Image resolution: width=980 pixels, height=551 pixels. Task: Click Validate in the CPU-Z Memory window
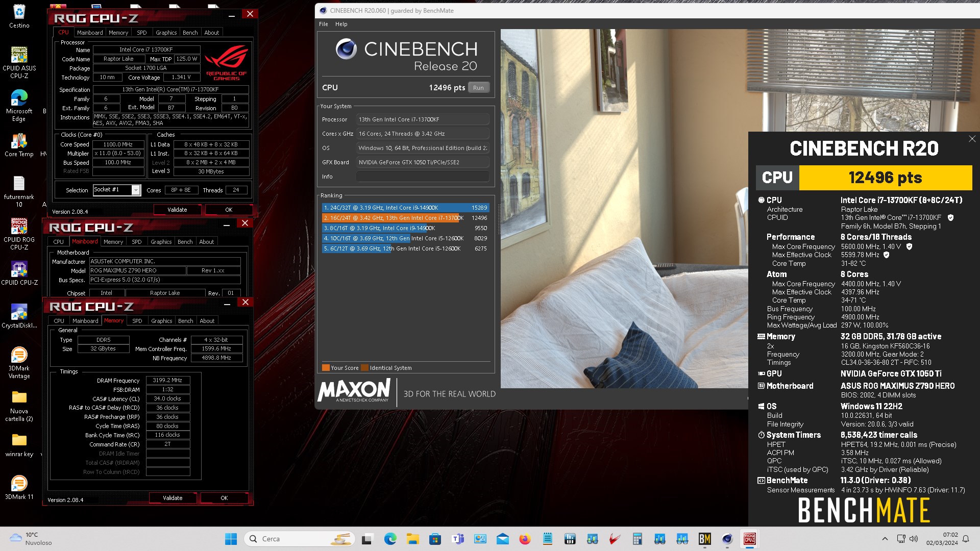pos(173,498)
